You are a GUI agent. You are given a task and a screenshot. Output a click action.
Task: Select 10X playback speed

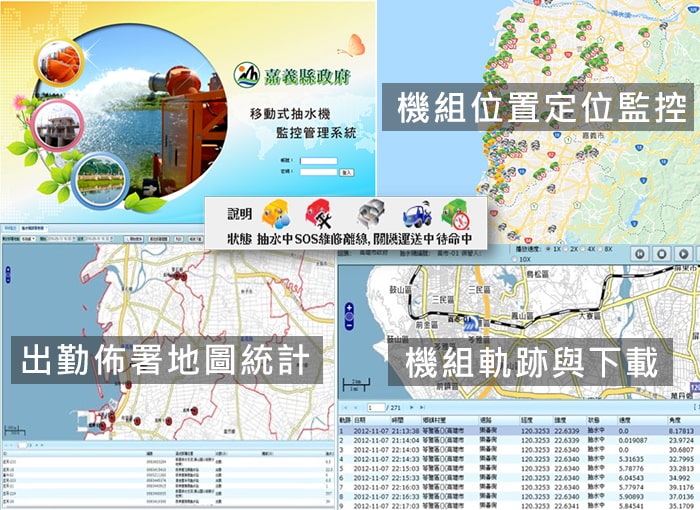(x=514, y=259)
